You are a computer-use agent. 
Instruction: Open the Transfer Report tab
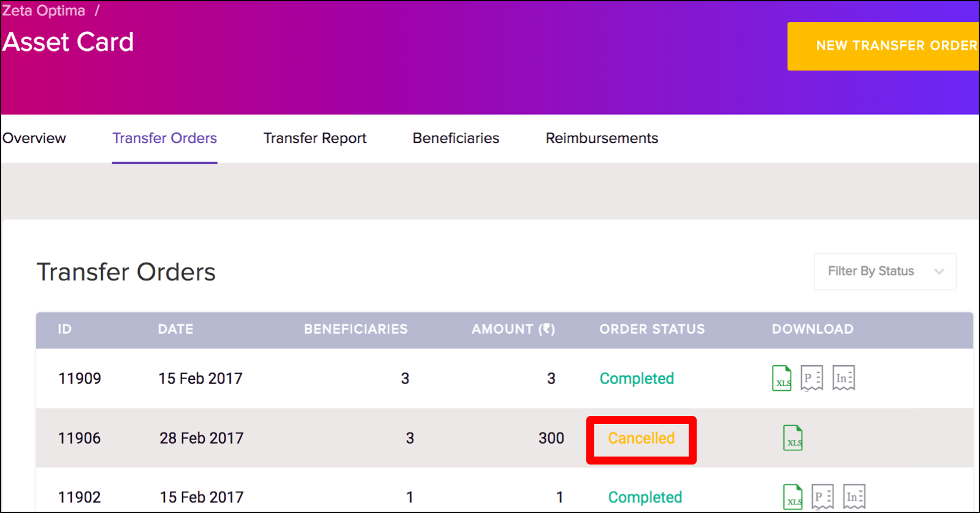(x=315, y=138)
